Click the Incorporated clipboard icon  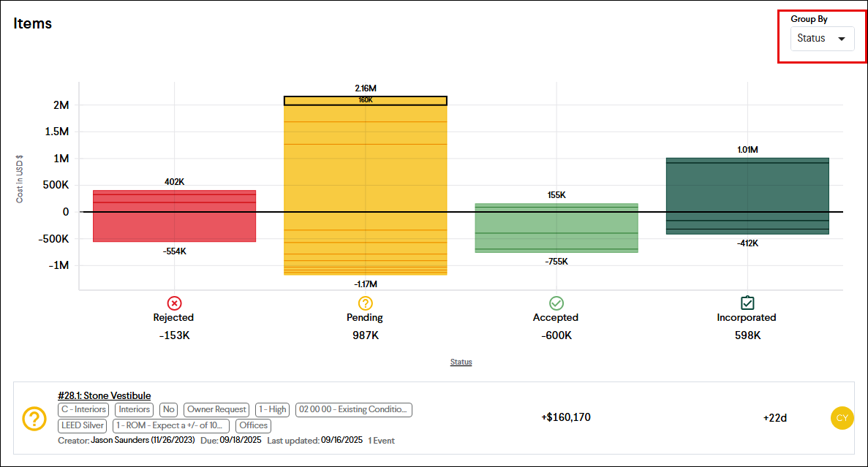point(747,303)
